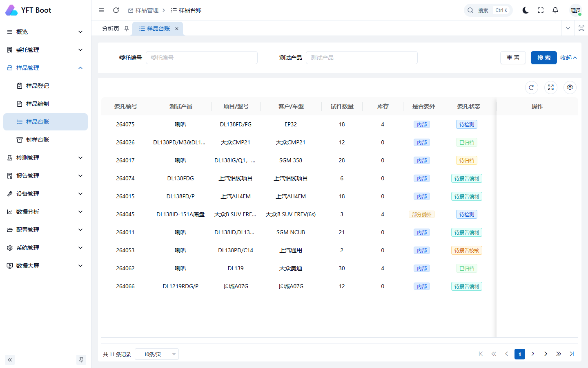The image size is (588, 368).
Task: Open 封样台账 in the sidebar
Action: [x=45, y=140]
